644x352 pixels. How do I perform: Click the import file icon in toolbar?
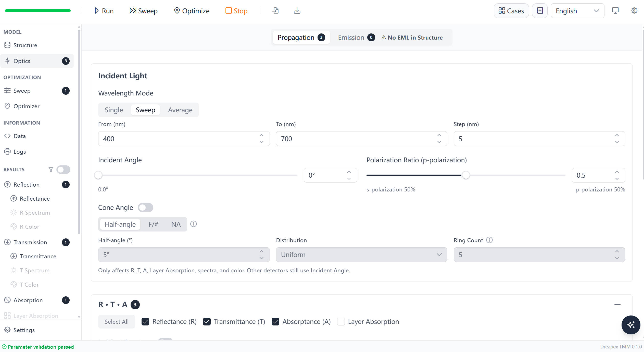(275, 11)
